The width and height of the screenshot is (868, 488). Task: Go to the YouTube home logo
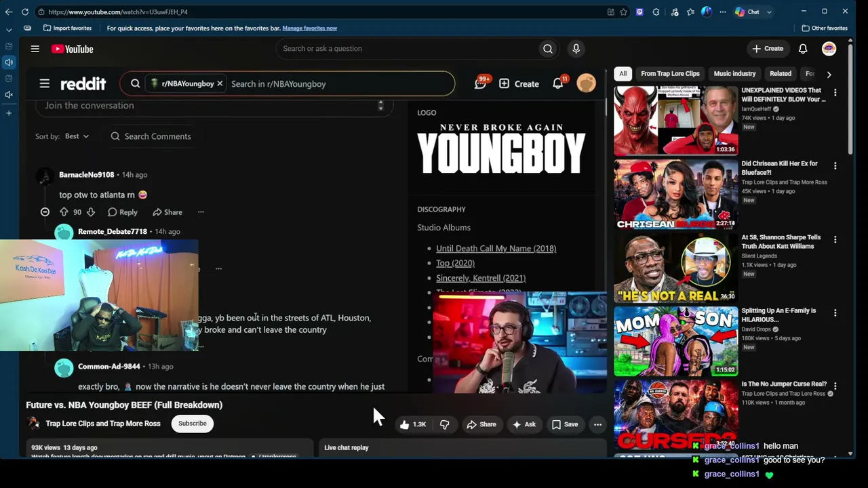[72, 49]
